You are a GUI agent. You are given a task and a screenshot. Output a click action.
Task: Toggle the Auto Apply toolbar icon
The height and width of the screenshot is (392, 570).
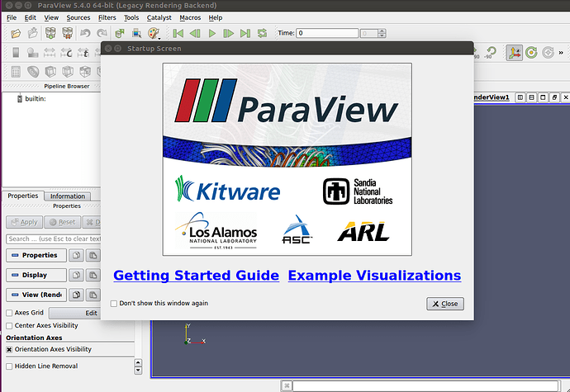(x=120, y=34)
